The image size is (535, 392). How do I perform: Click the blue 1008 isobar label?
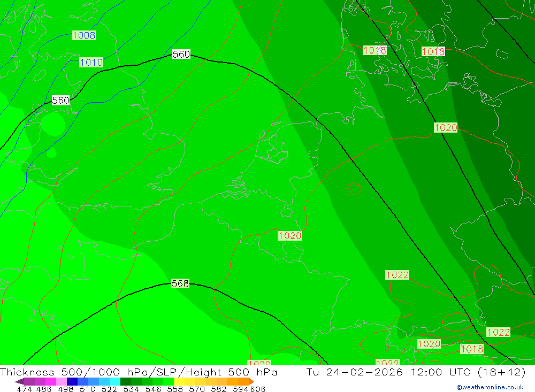83,35
